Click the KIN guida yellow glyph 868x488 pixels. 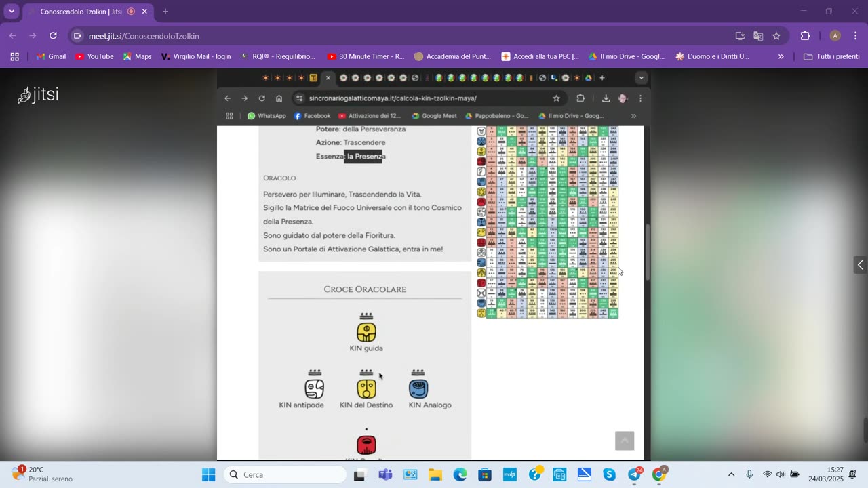366,331
